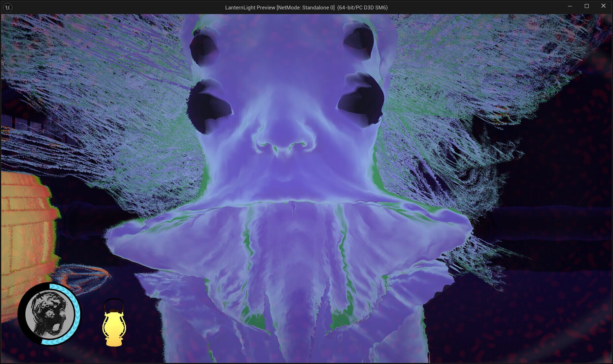The image size is (613, 364).
Task: Minimize the LanternLight Preview window
Action: click(x=570, y=6)
